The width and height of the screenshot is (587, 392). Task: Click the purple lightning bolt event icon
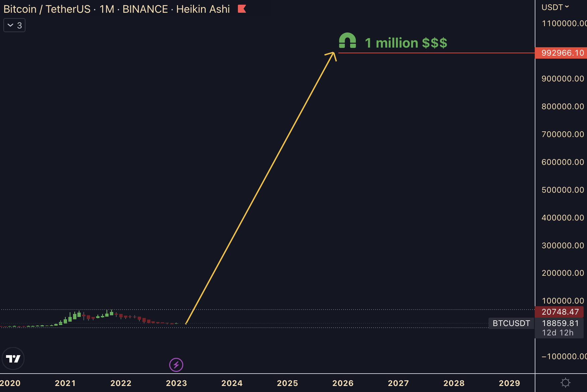point(176,365)
